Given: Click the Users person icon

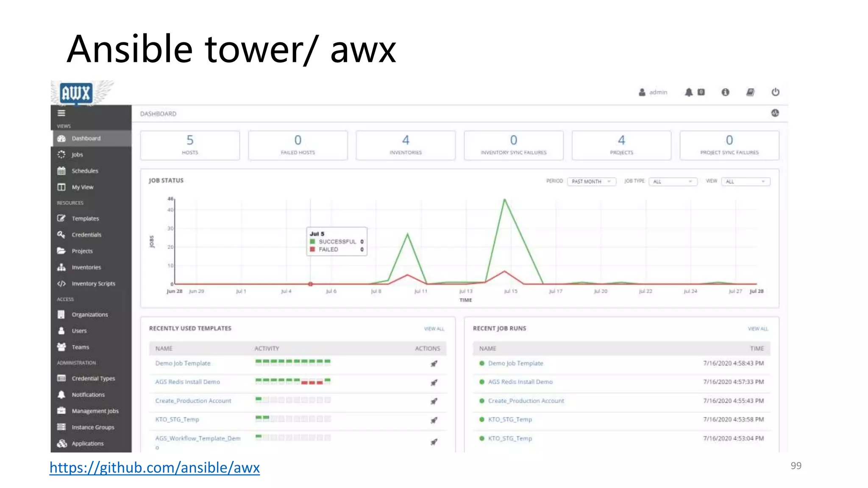Looking at the screenshot, I should click(61, 330).
